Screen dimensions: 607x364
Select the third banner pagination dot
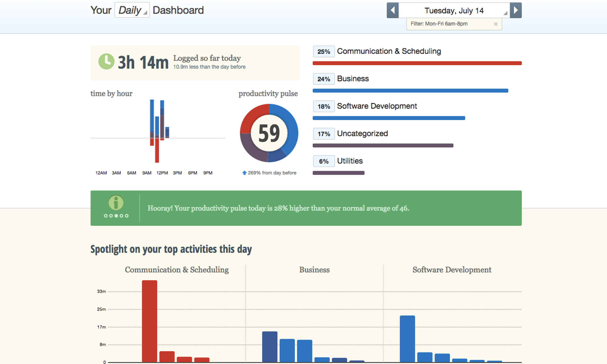(x=116, y=216)
